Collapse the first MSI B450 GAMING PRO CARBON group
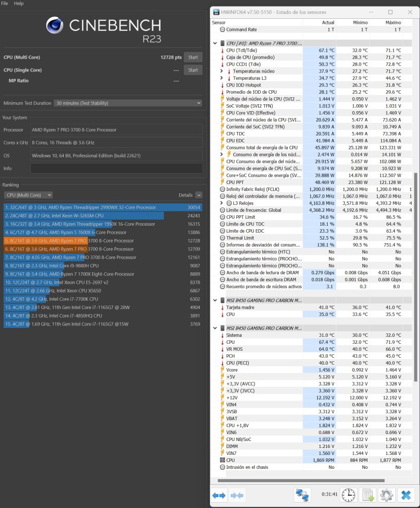420x508 pixels. pos(215,300)
